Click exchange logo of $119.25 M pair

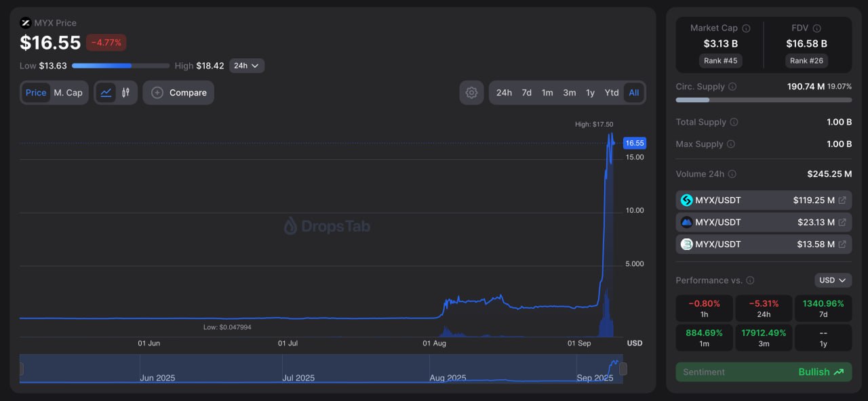tap(686, 200)
